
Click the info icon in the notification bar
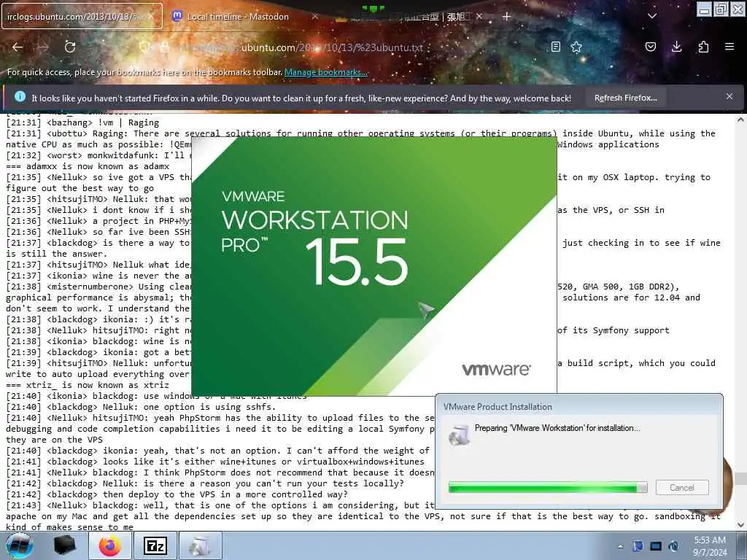[x=20, y=97]
